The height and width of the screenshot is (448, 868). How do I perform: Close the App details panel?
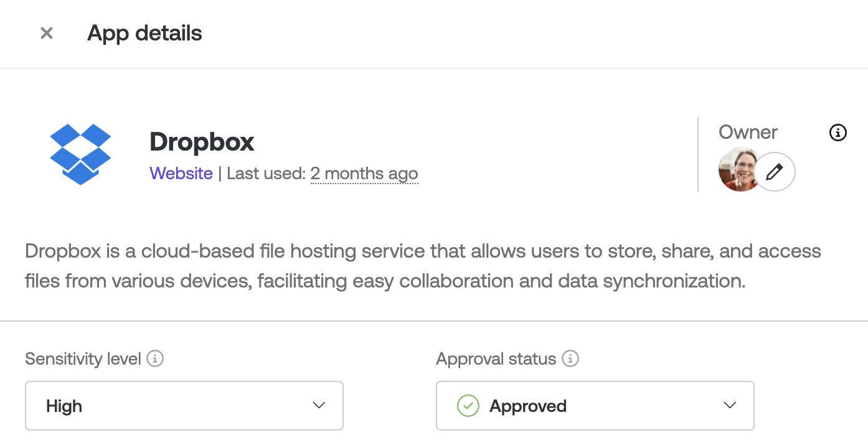47,33
